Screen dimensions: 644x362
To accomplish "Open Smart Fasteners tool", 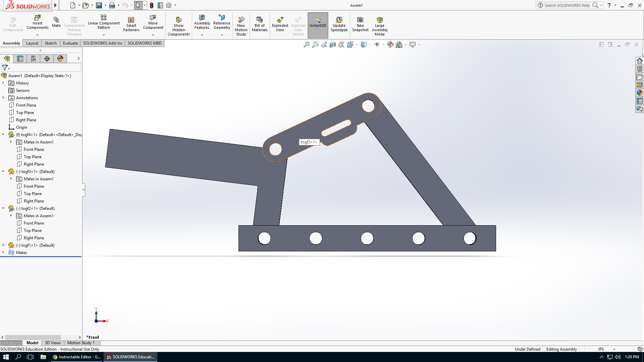I will click(131, 24).
